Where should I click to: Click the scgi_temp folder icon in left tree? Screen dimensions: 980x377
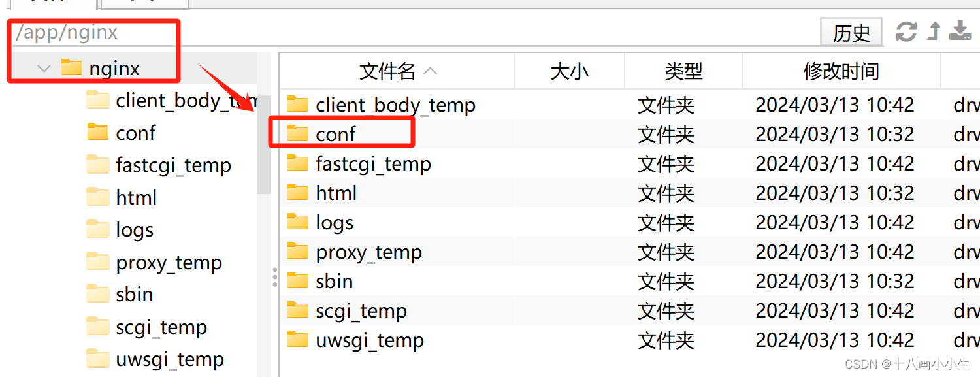(98, 326)
